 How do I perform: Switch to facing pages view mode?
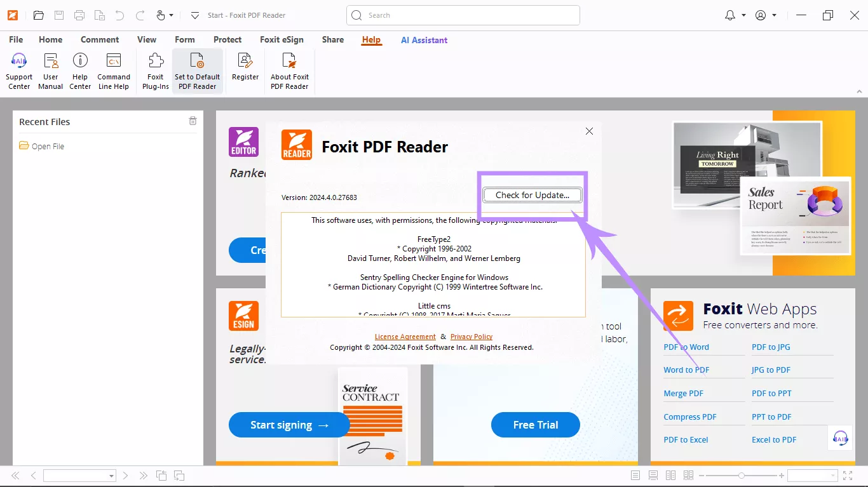tap(670, 476)
